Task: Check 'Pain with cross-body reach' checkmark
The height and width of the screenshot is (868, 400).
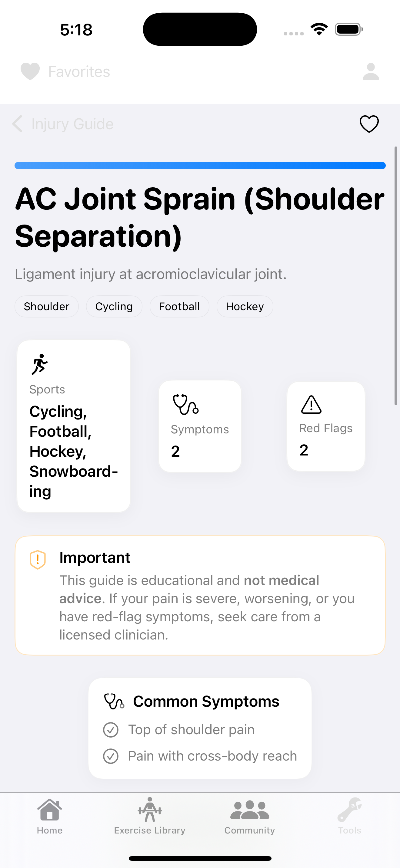Action: click(111, 756)
